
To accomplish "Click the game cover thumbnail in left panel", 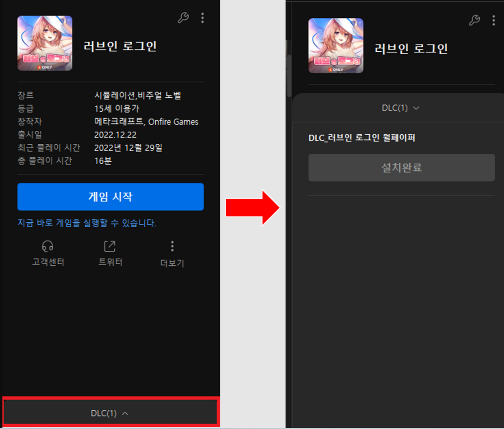I will (x=45, y=44).
